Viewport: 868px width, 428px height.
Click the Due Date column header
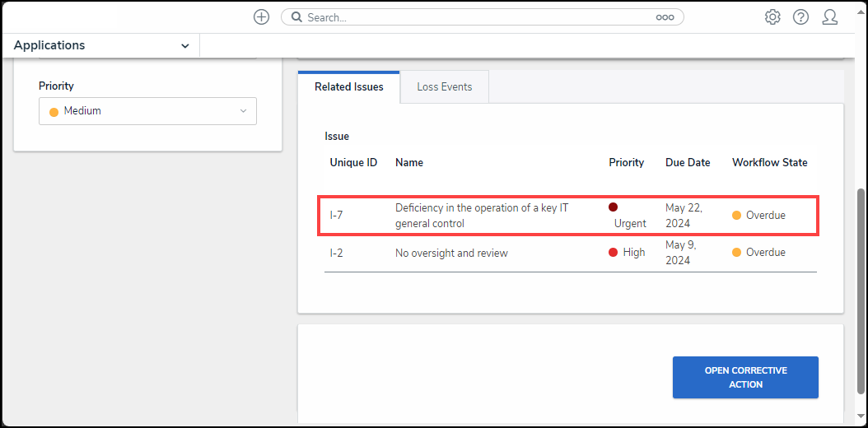[688, 162]
